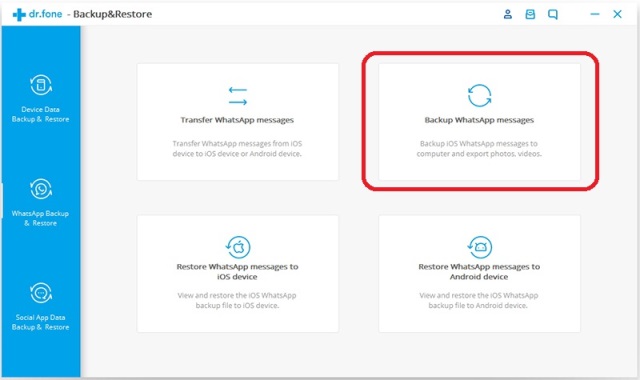The width and height of the screenshot is (640, 380).
Task: Click the Social App Data Backup & Restore label
Action: (40, 322)
